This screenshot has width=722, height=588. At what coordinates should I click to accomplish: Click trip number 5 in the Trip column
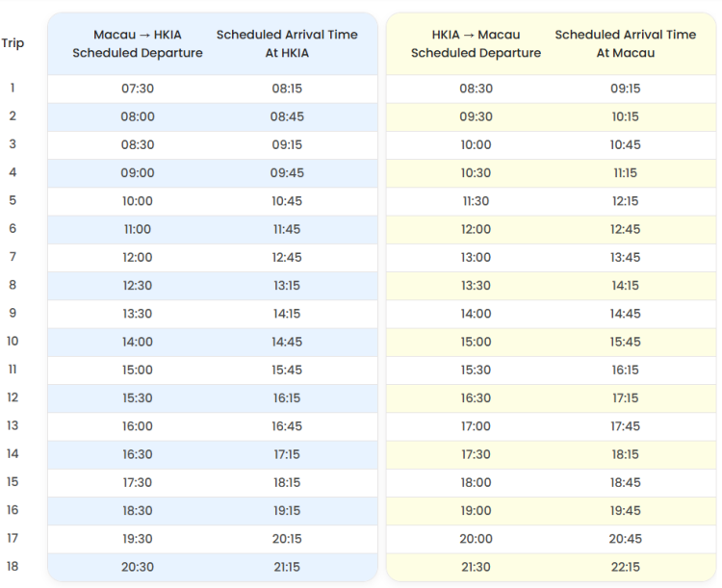pos(13,200)
